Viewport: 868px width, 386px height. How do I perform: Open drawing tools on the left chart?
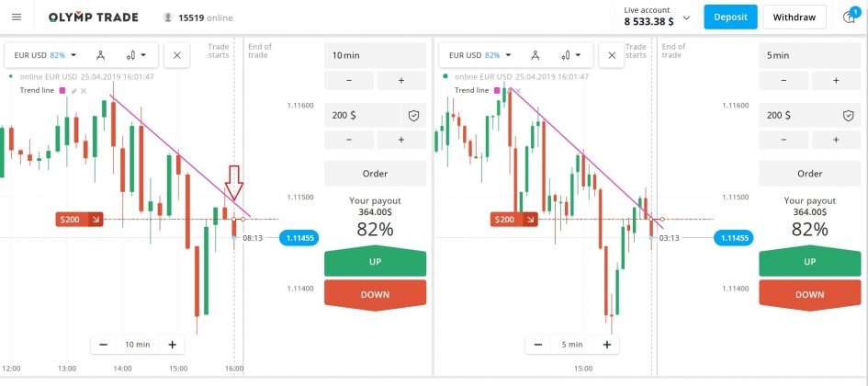(x=102, y=55)
